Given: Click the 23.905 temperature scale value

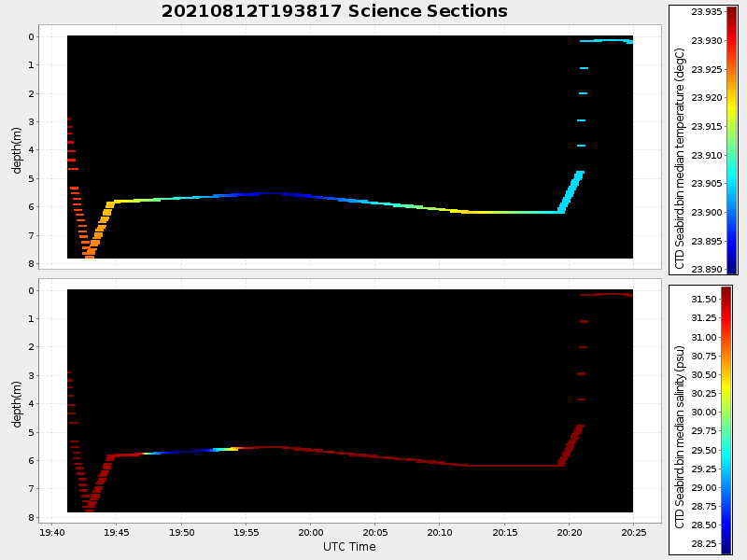Looking at the screenshot, I should (707, 183).
